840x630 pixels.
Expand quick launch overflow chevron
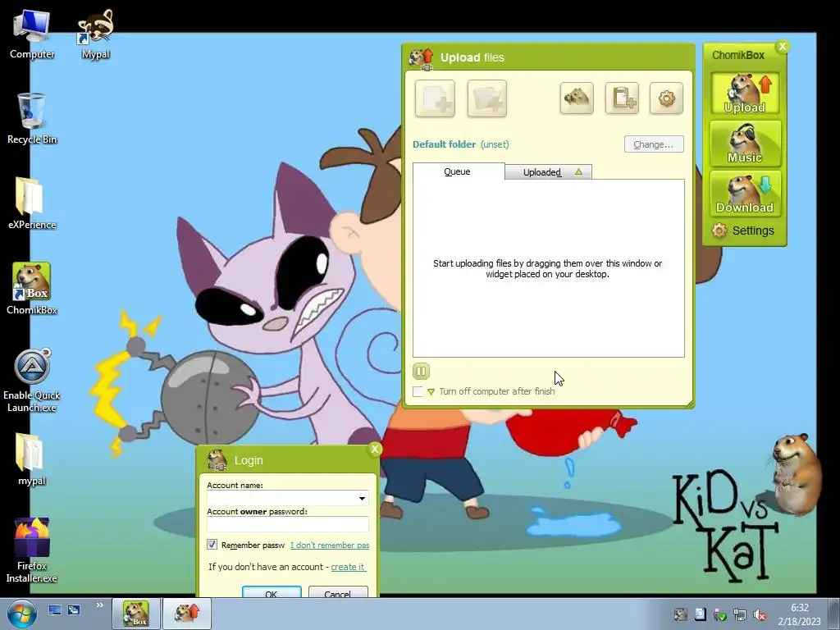click(x=99, y=605)
